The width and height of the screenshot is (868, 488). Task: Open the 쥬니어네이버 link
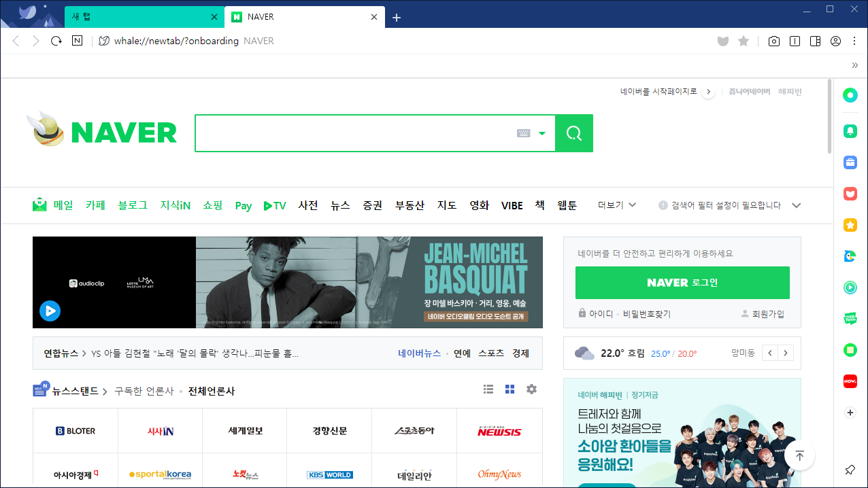pyautogui.click(x=749, y=92)
